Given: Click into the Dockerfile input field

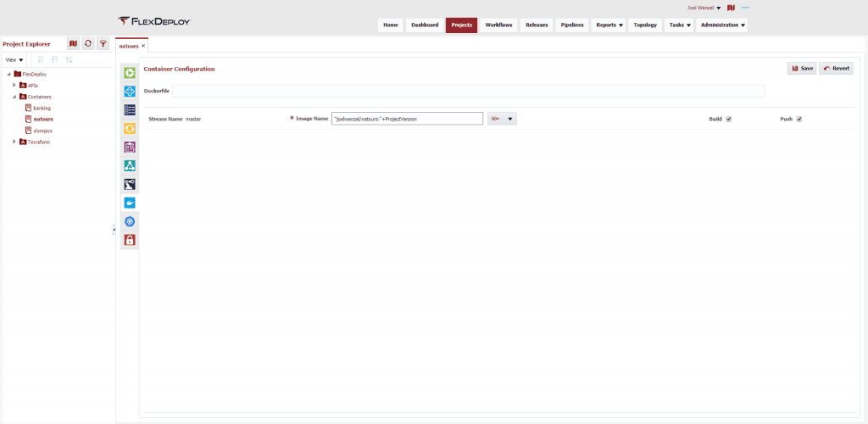Looking at the screenshot, I should 468,91.
